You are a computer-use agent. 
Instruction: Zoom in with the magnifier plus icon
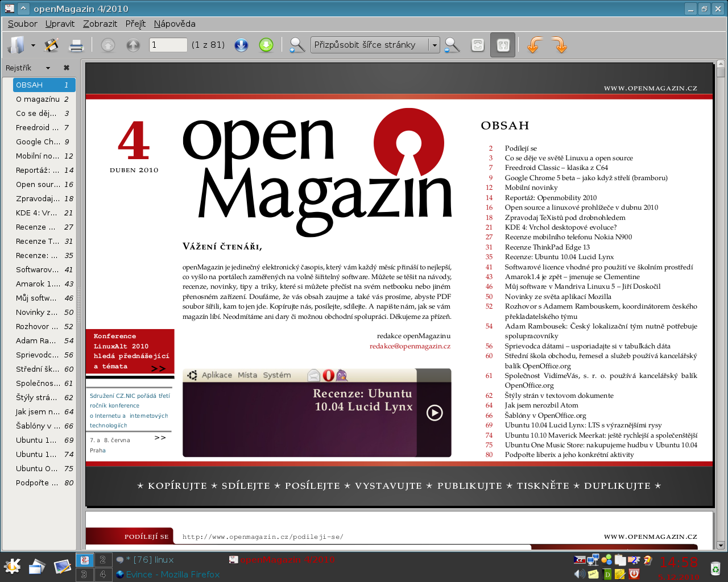click(297, 45)
